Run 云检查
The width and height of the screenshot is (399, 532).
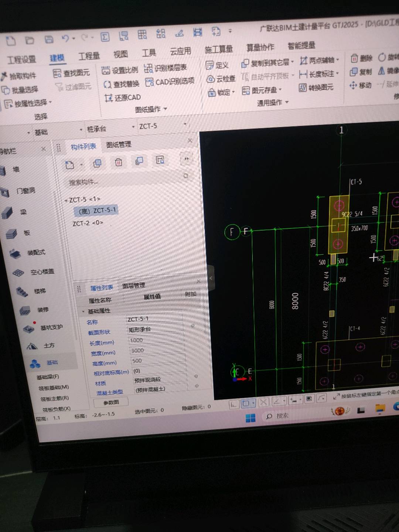tap(221, 79)
